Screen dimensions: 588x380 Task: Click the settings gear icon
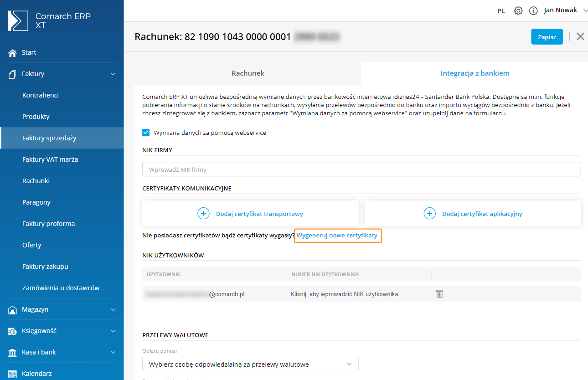point(518,11)
